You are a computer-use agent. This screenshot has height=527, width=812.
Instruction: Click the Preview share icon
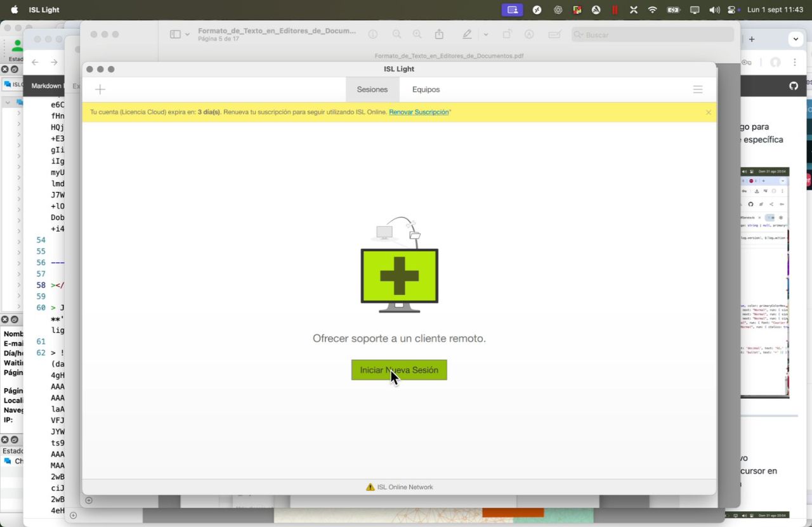tap(438, 35)
